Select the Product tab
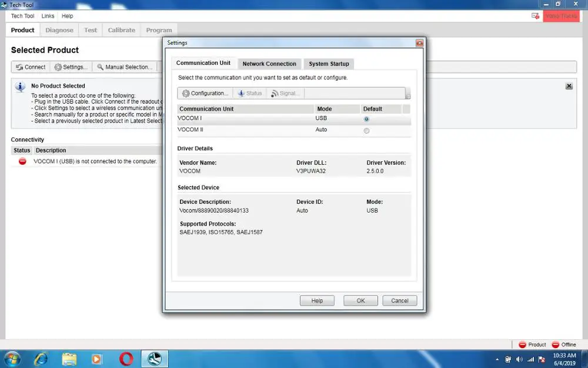Viewport: 588px width, 368px height. click(22, 30)
